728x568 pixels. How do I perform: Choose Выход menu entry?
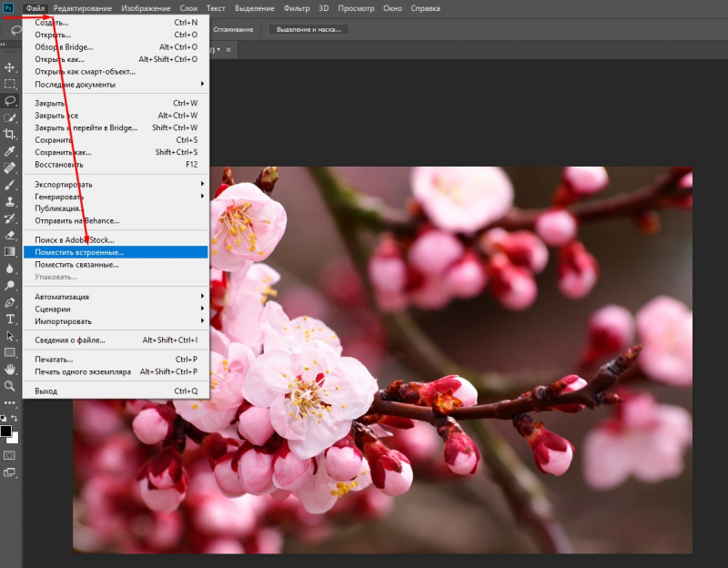[116, 391]
